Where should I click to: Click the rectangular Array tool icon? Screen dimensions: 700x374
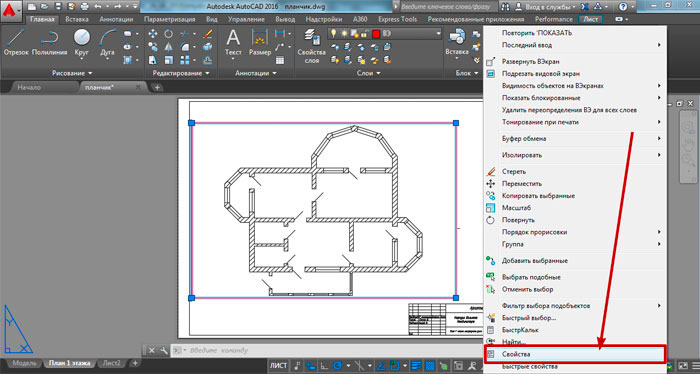tap(184, 60)
